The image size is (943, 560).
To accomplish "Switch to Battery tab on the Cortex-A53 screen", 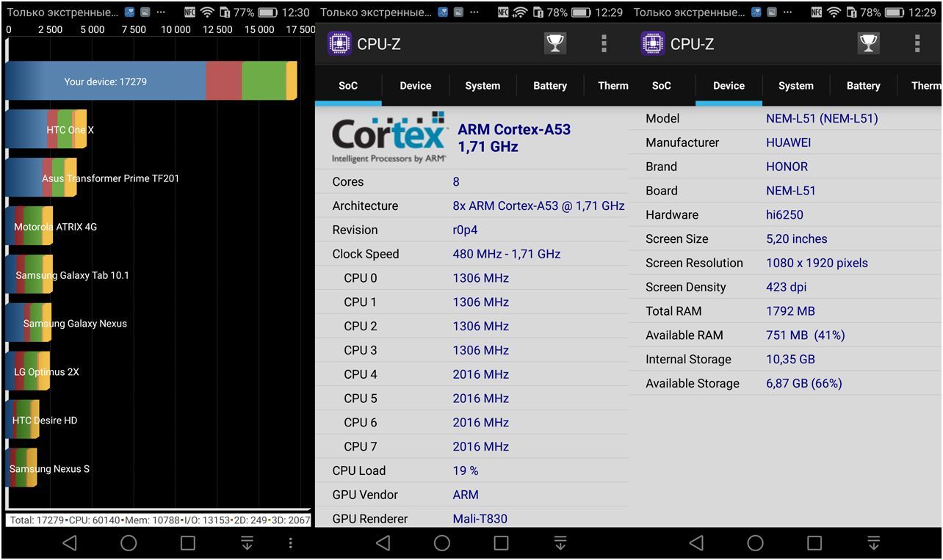I will [549, 86].
